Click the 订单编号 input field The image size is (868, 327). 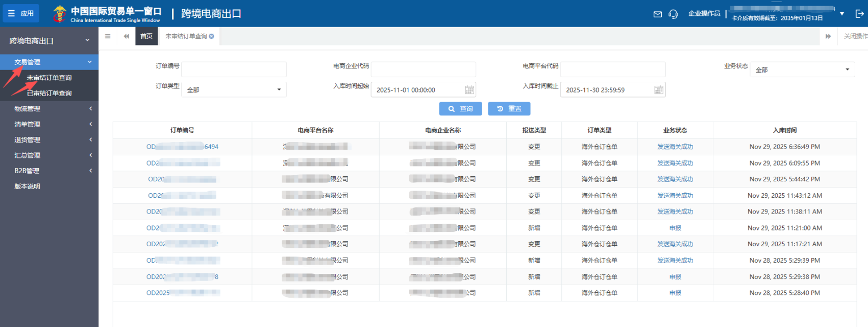(234, 69)
